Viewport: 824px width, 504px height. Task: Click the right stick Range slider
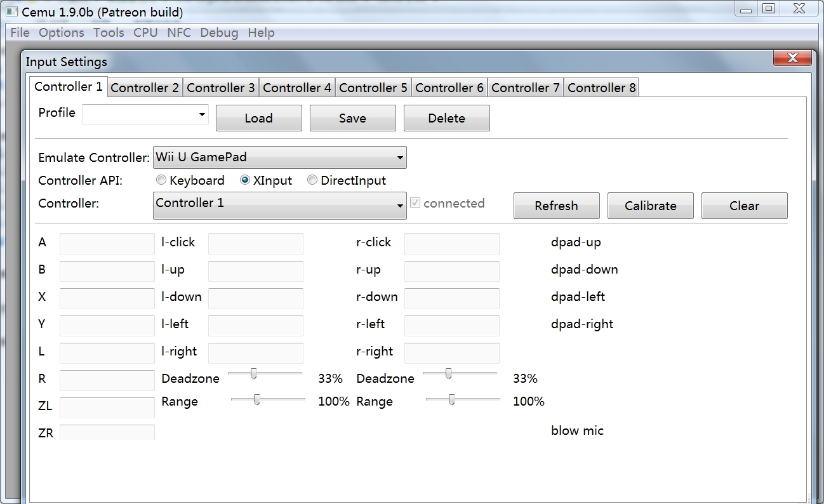[x=463, y=399]
